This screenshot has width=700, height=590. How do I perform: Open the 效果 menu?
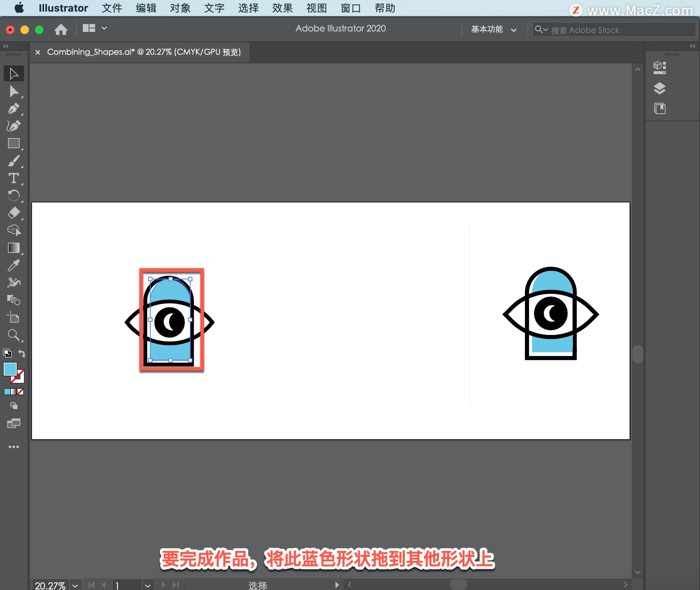(282, 8)
